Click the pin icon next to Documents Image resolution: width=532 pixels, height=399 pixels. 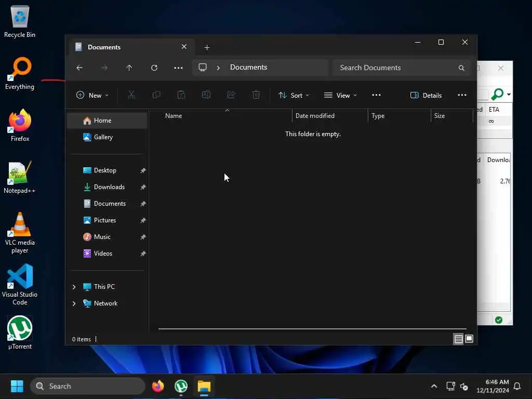(143, 204)
